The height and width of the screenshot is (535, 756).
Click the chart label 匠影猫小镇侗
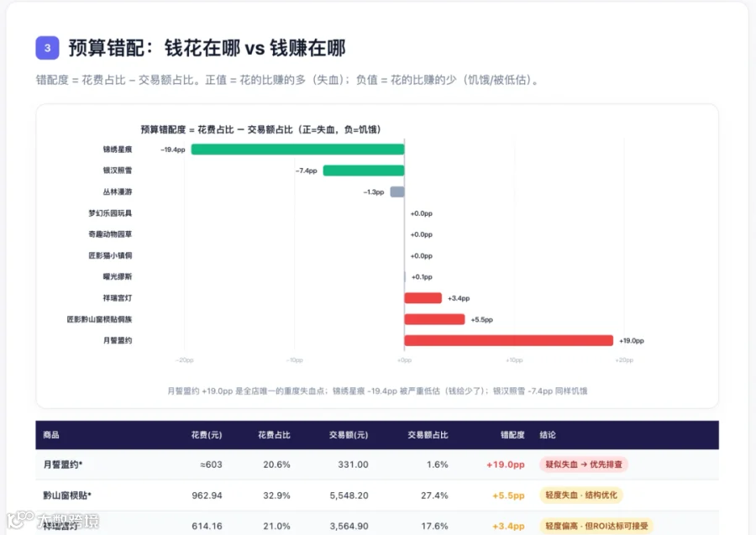[110, 255]
